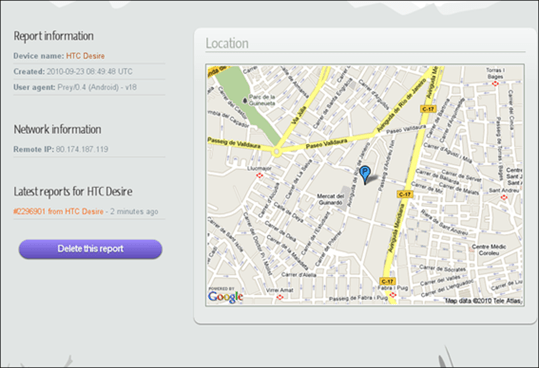The image size is (539, 368).
Task: Click the C-17 road shield near Rio de Janeiro
Action: pos(428,109)
